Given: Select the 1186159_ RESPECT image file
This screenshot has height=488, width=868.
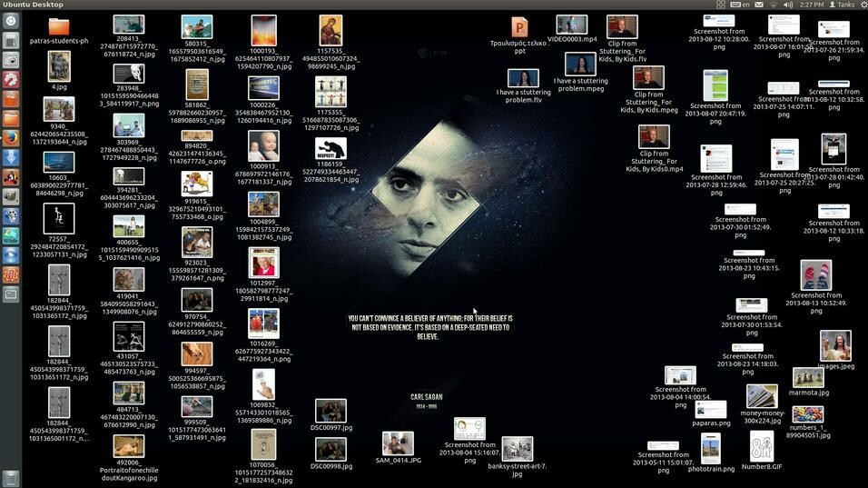Looking at the screenshot, I should (330, 160).
